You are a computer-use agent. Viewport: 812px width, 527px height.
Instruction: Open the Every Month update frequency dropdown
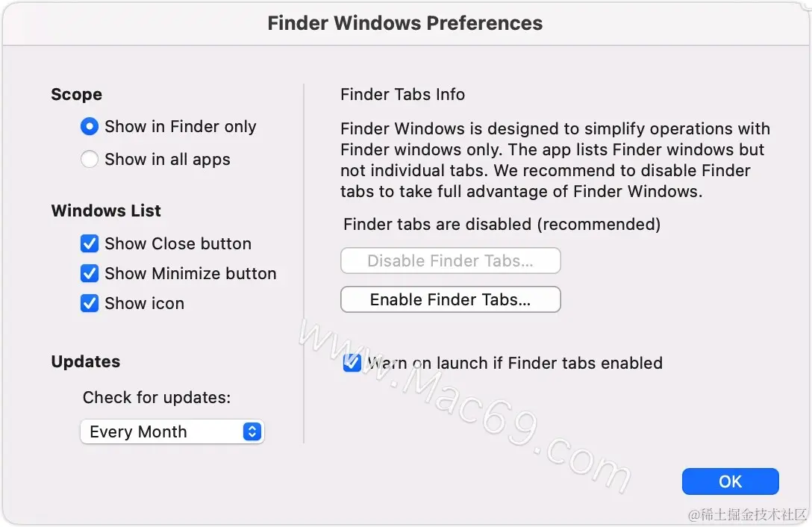coord(172,431)
